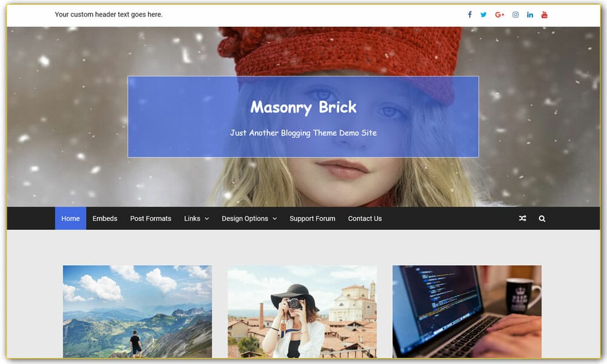The height and width of the screenshot is (364, 607).
Task: Open the Support Forum page
Action: coord(312,218)
